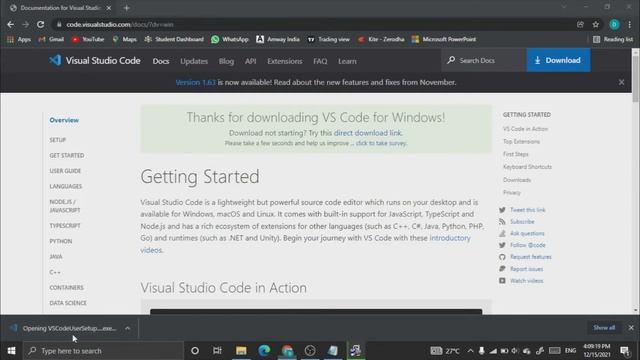Expand VSCodeUserSetup download options chevron
The width and height of the screenshot is (640, 360).
click(128, 328)
